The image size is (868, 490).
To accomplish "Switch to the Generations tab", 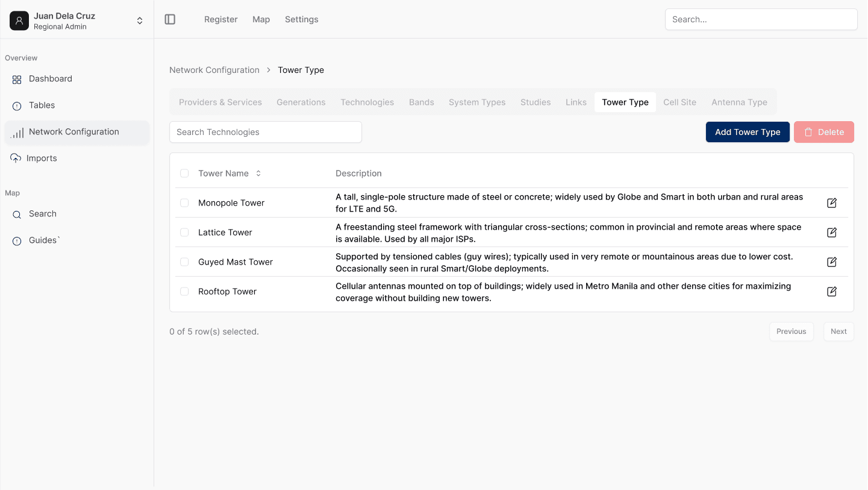I will click(x=301, y=102).
